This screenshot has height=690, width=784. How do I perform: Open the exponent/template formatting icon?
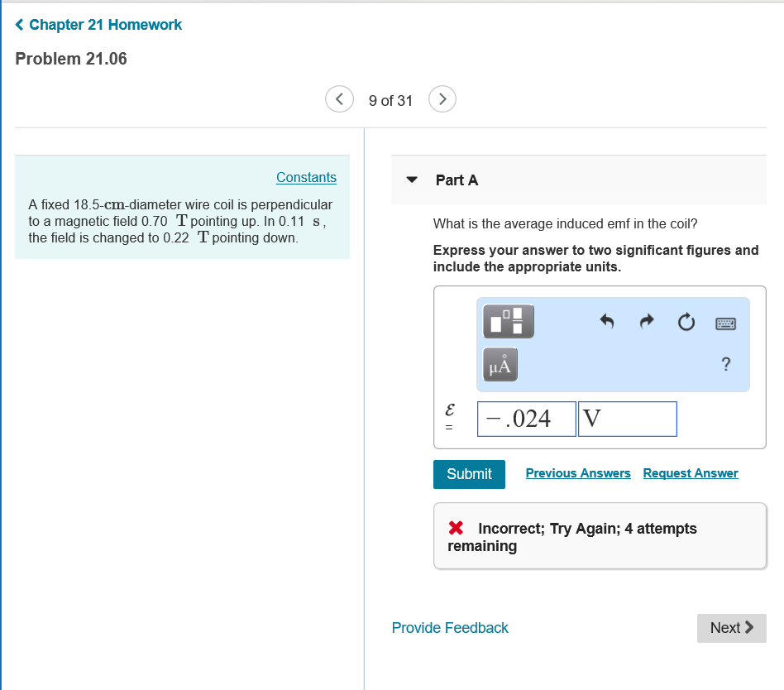pyautogui.click(x=507, y=321)
